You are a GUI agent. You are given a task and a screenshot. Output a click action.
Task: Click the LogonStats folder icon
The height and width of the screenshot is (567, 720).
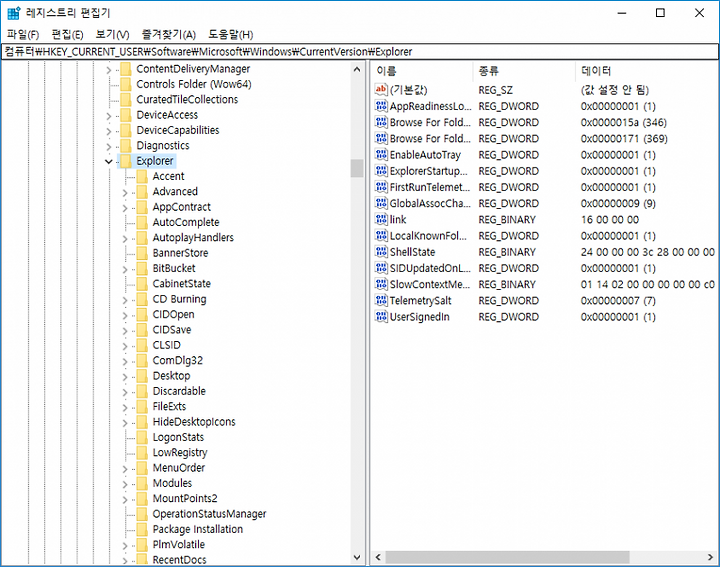click(x=142, y=437)
